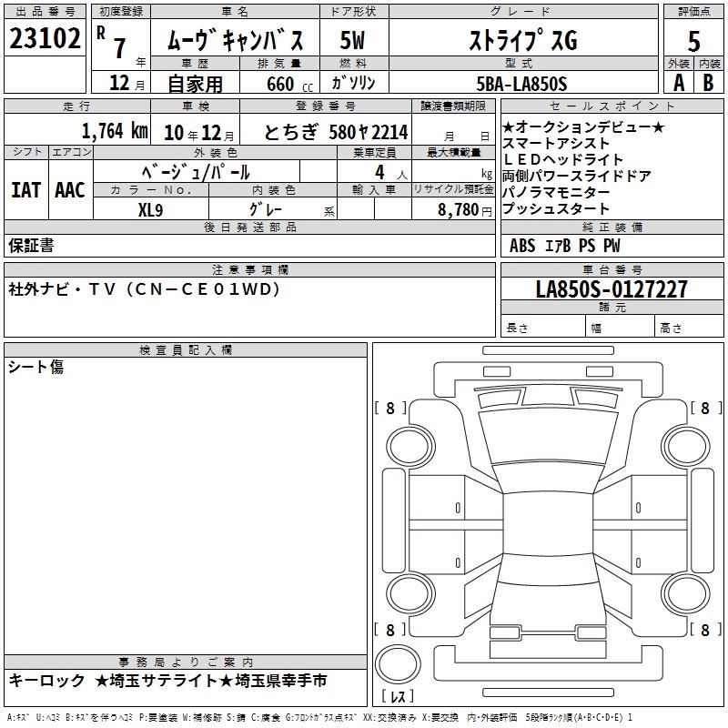Click the mileage value 1,764 km
The image size is (728, 728).
coord(115,131)
